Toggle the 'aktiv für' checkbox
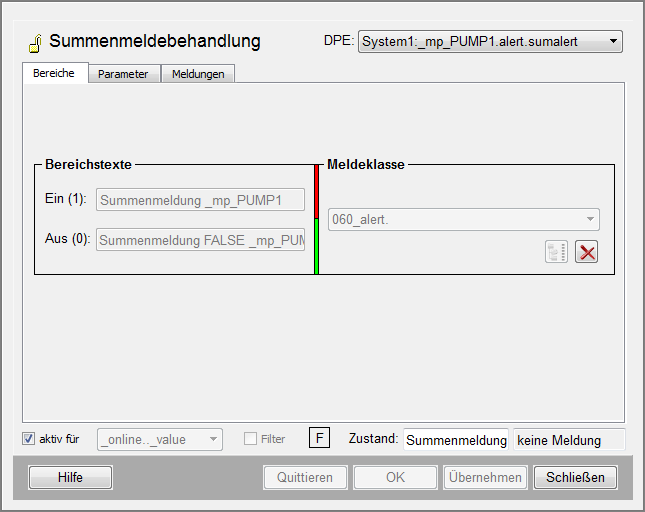645x512 pixels. pyautogui.click(x=28, y=439)
